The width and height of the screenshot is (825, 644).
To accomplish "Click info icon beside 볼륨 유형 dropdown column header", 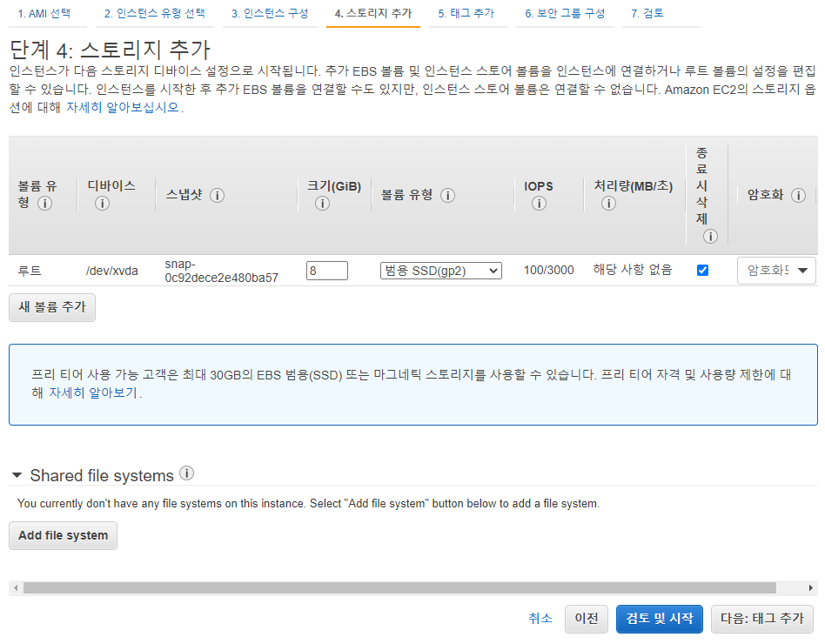I will (448, 195).
